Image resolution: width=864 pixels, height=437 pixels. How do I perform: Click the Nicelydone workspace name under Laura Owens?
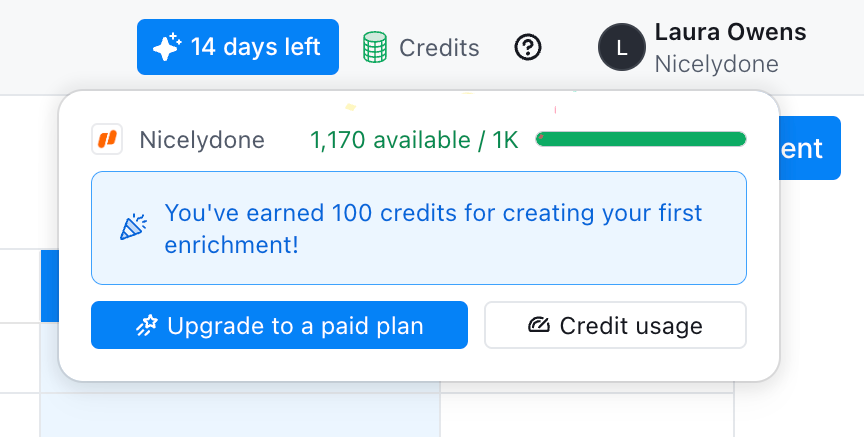tap(716, 64)
